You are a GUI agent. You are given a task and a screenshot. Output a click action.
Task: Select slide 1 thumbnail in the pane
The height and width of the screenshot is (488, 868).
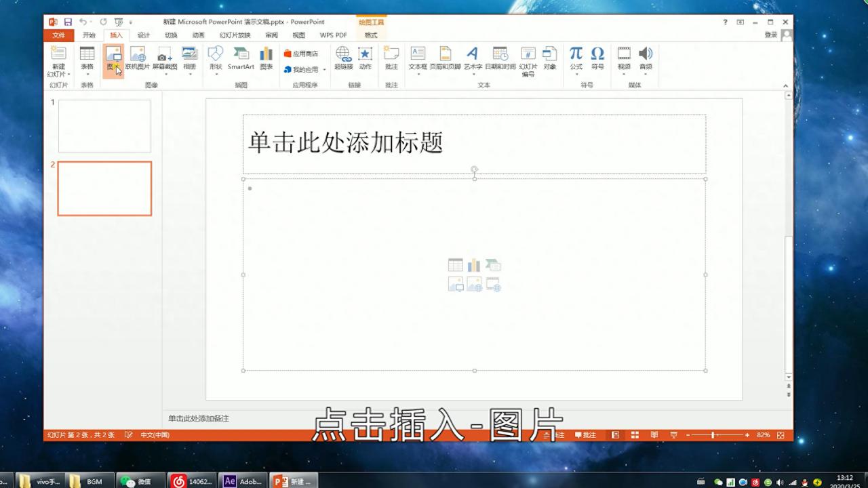[x=105, y=126]
